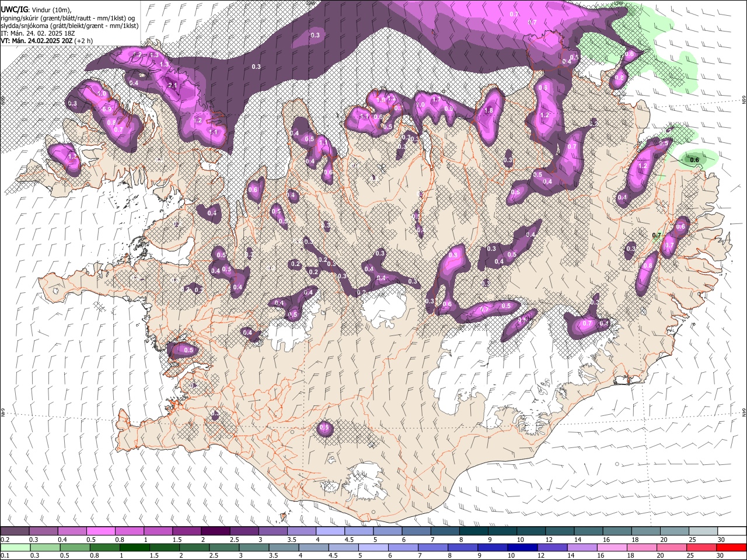This screenshot has width=747, height=560.
Task: Click the 'IT: Mán. 24. 02. 2025 18Z' line
Action: click(38, 33)
